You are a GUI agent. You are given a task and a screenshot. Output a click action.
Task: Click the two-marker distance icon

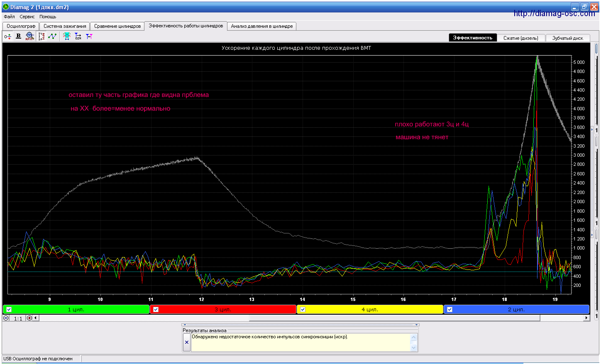click(89, 36)
